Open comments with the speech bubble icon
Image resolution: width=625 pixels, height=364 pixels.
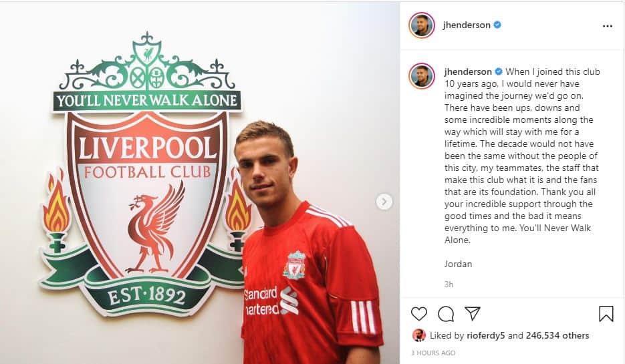(x=446, y=314)
